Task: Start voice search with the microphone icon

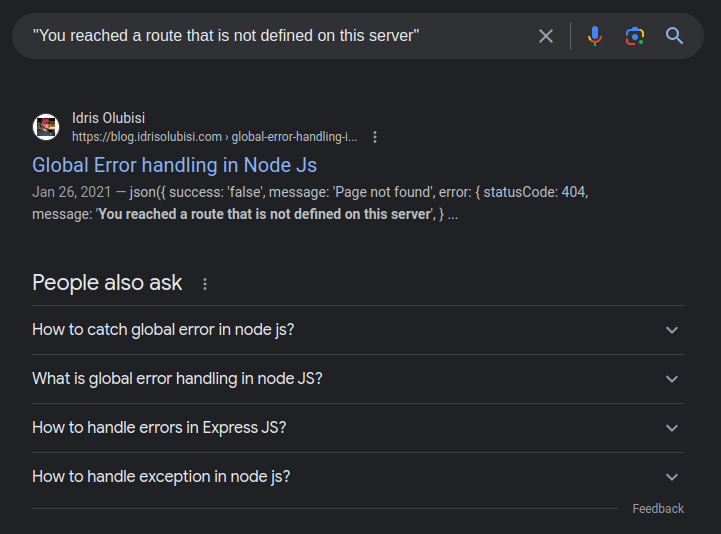Action: pyautogui.click(x=595, y=36)
